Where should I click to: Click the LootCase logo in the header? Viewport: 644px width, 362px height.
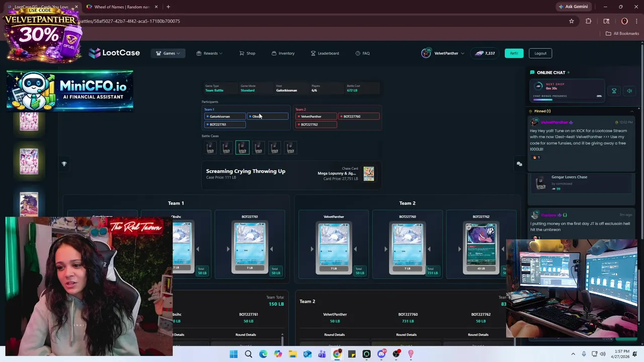(x=114, y=53)
